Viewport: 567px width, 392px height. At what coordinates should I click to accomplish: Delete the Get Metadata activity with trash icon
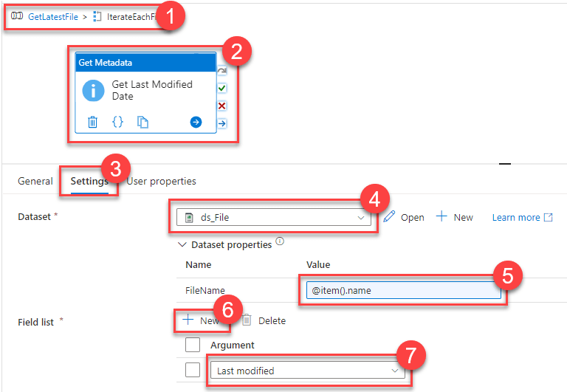(92, 123)
